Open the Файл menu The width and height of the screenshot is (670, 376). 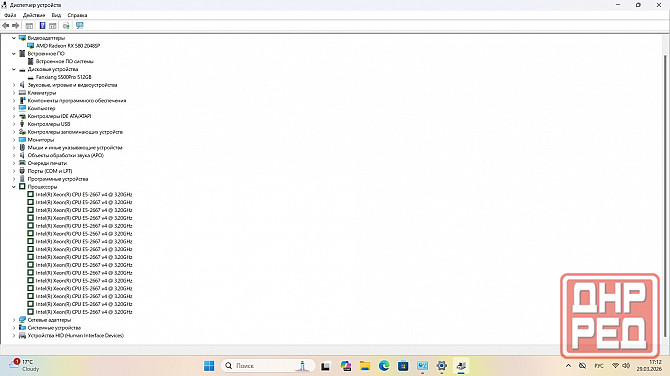[x=10, y=15]
